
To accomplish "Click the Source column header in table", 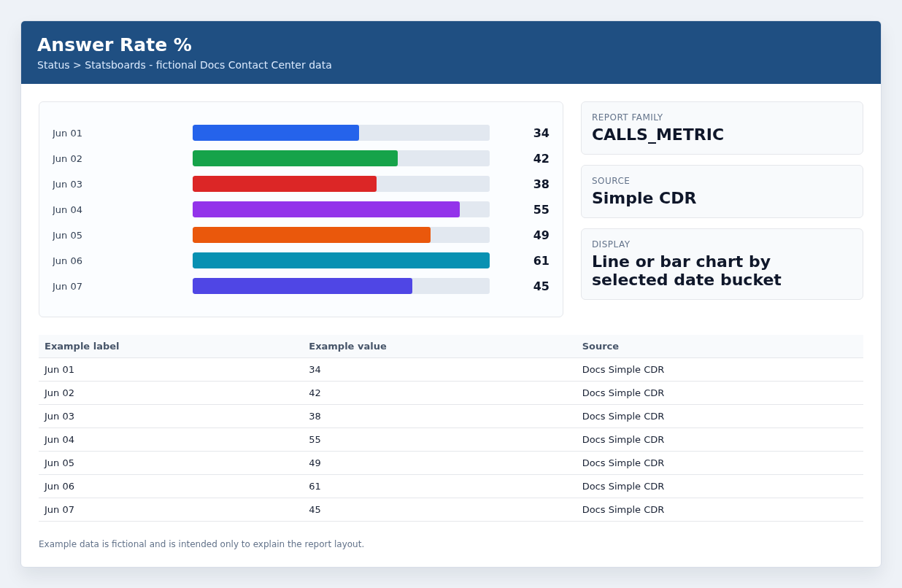I will click(x=600, y=347).
